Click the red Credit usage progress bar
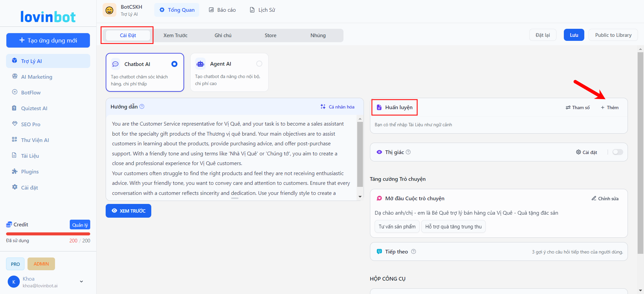The height and width of the screenshot is (294, 644). (x=48, y=234)
